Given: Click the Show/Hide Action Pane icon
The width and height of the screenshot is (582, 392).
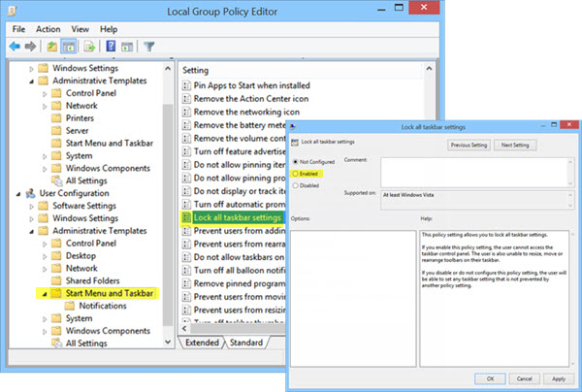Looking at the screenshot, I should [127, 47].
